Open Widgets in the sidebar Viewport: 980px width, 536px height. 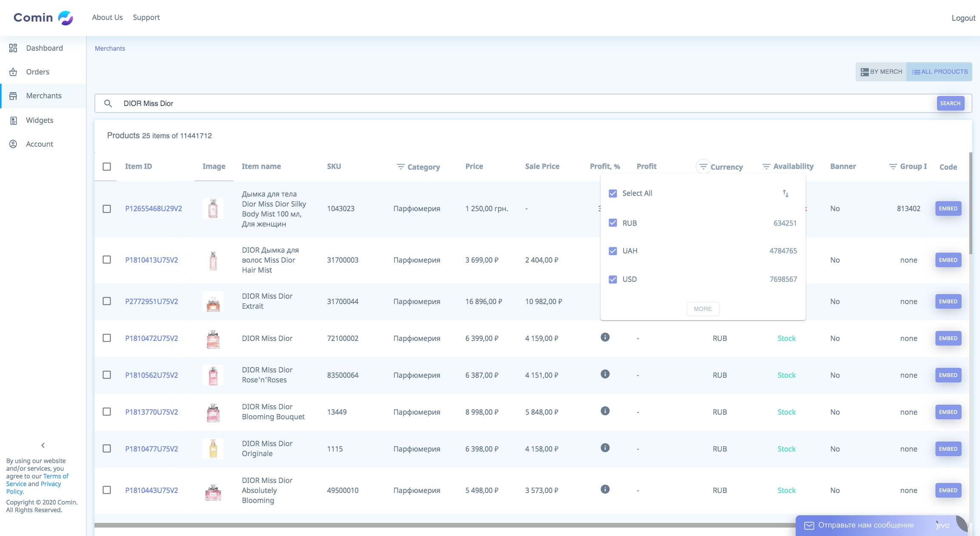[40, 120]
